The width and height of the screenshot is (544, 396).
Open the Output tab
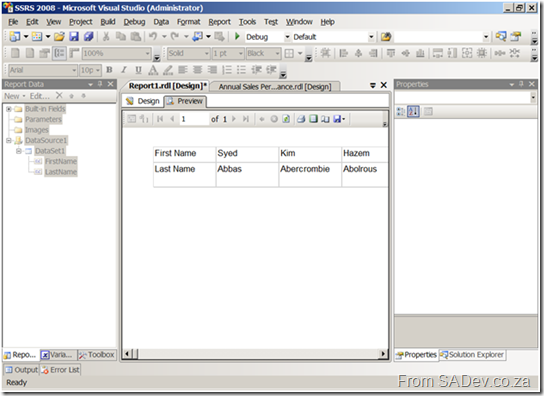[22, 370]
